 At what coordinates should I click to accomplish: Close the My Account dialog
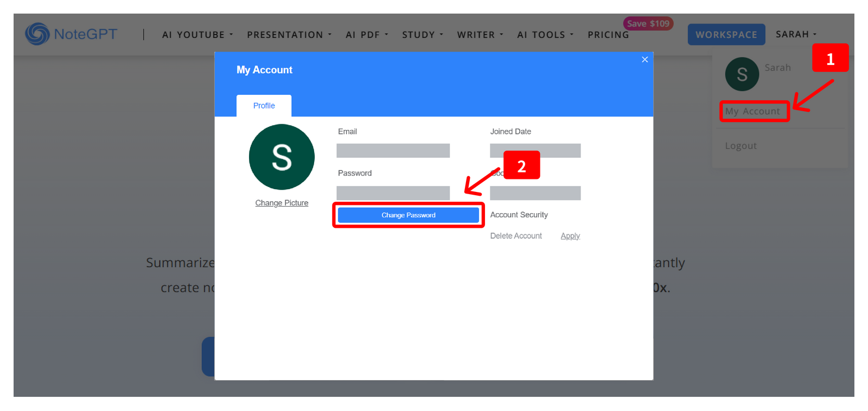(x=644, y=60)
